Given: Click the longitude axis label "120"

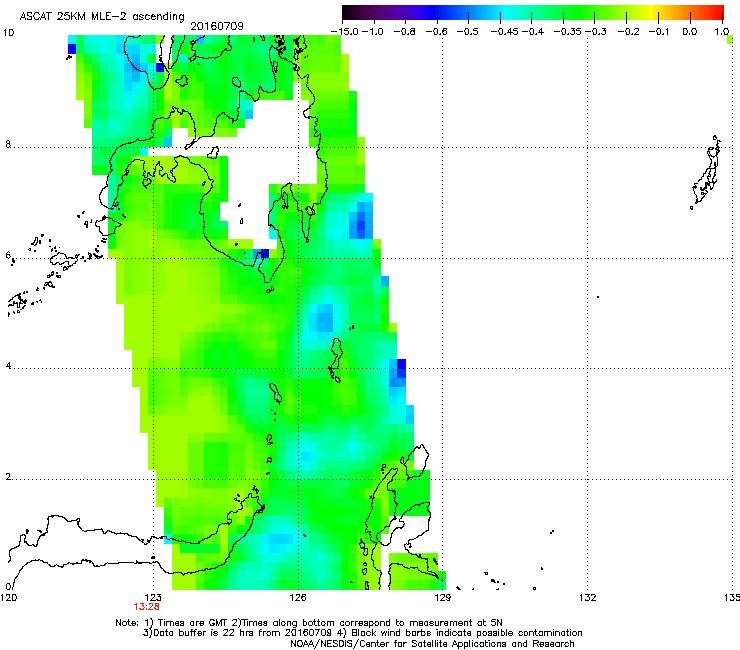Looking at the screenshot, I should pyautogui.click(x=8, y=598).
